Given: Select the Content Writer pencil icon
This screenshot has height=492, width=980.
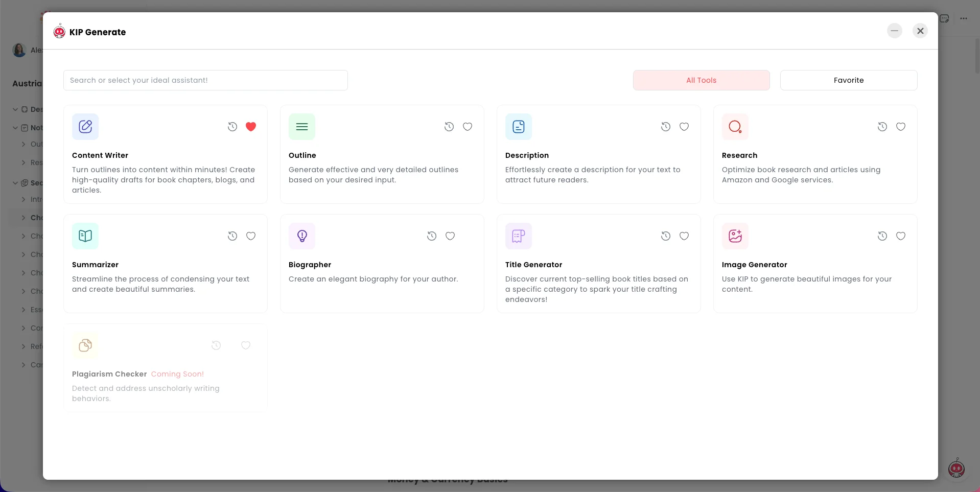Looking at the screenshot, I should (85, 126).
